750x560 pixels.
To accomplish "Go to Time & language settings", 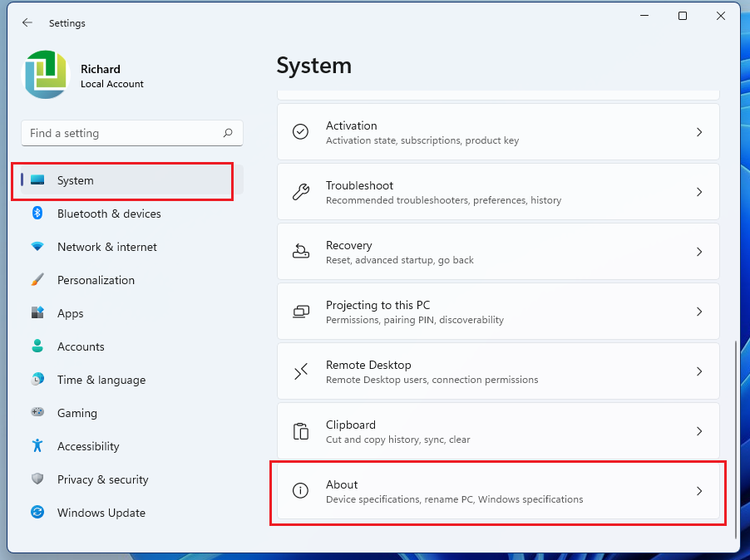I will 101,380.
